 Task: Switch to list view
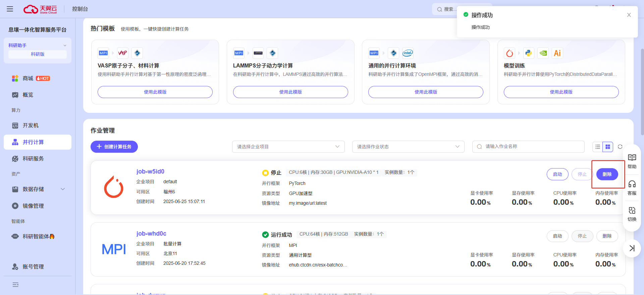coord(598,147)
